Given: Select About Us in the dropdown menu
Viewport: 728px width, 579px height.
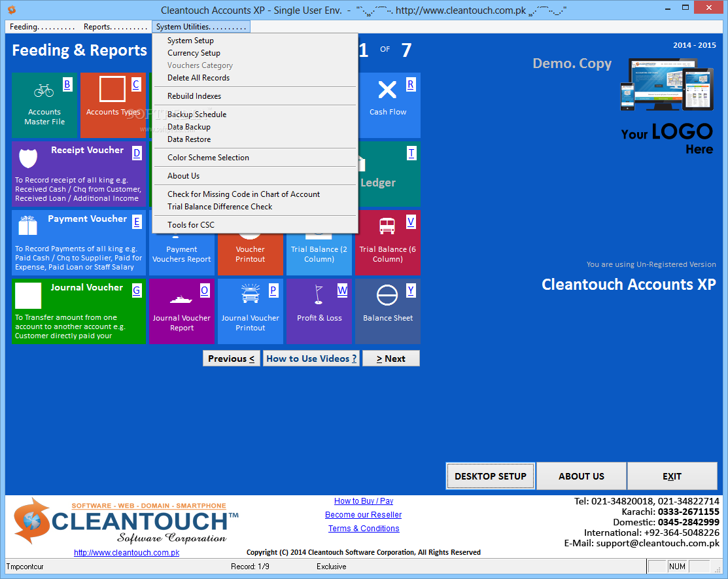Looking at the screenshot, I should pos(255,176).
